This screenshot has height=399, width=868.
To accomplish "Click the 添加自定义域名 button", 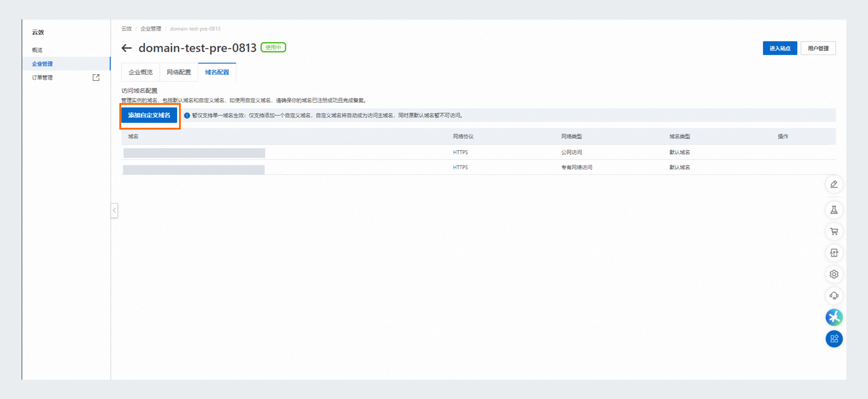I will 149,115.
